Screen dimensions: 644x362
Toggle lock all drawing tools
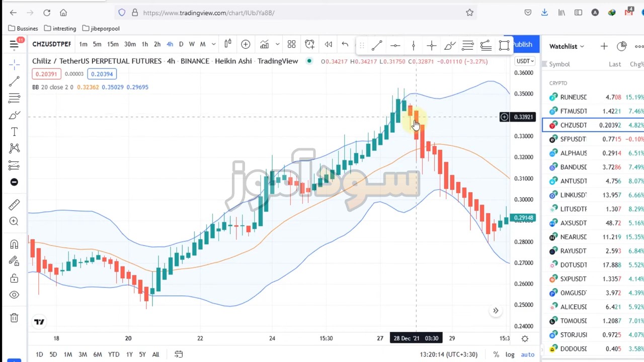click(14, 278)
